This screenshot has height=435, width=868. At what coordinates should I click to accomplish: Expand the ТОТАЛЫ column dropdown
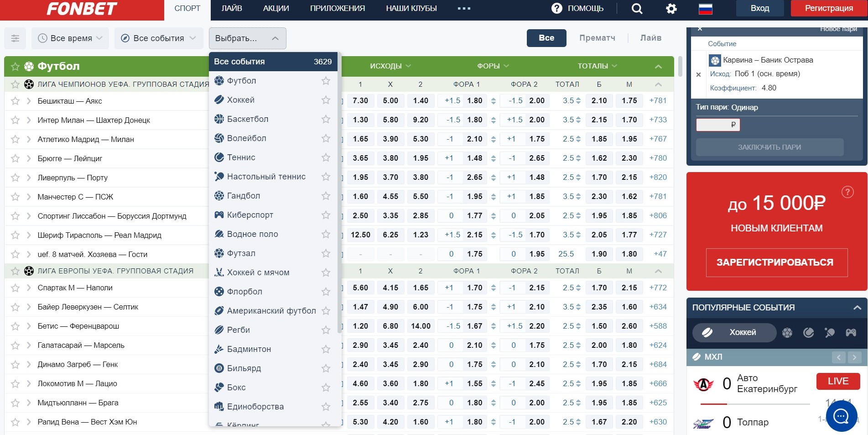tap(598, 66)
